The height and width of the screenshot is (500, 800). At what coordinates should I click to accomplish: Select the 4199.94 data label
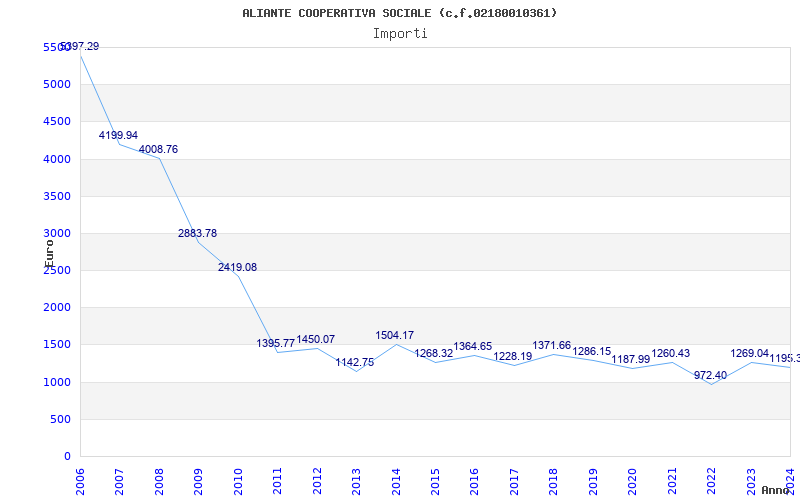coord(118,135)
